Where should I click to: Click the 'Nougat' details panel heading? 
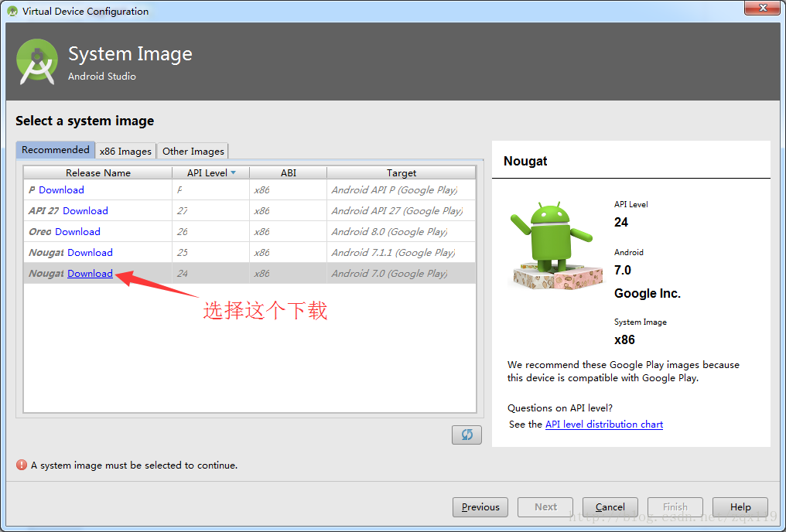pos(525,162)
